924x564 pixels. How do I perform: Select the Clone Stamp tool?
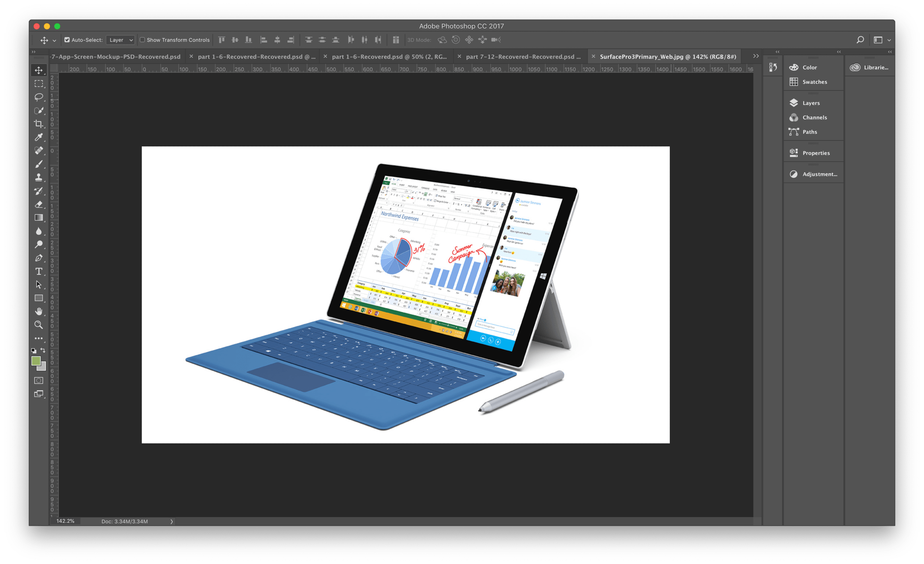click(39, 177)
